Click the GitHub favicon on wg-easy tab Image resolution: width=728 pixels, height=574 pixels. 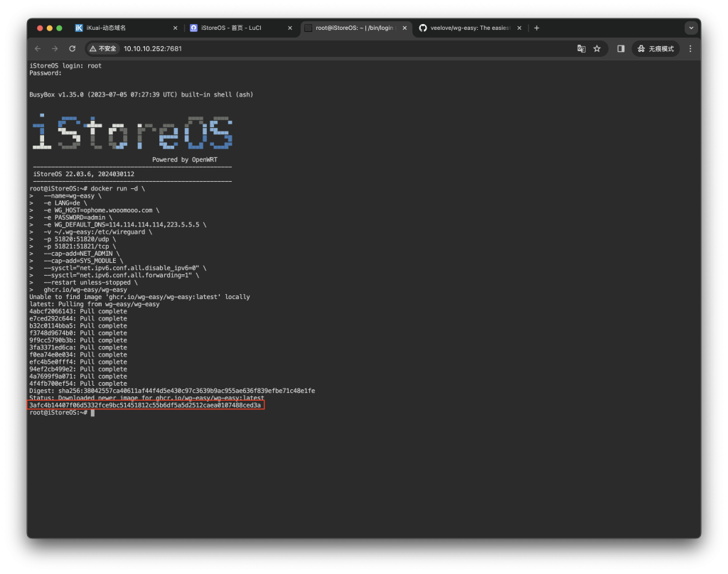[x=423, y=28]
